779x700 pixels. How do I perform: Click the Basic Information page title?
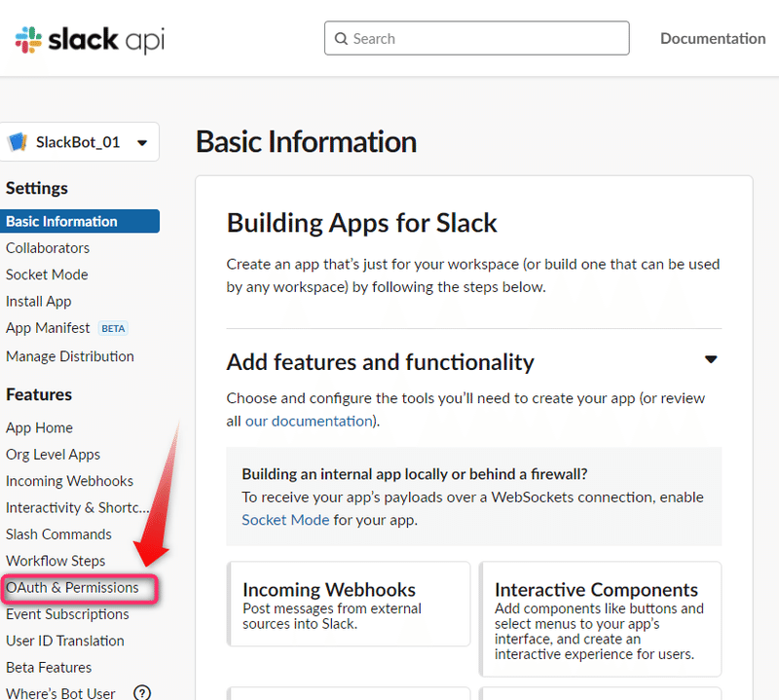pos(306,142)
